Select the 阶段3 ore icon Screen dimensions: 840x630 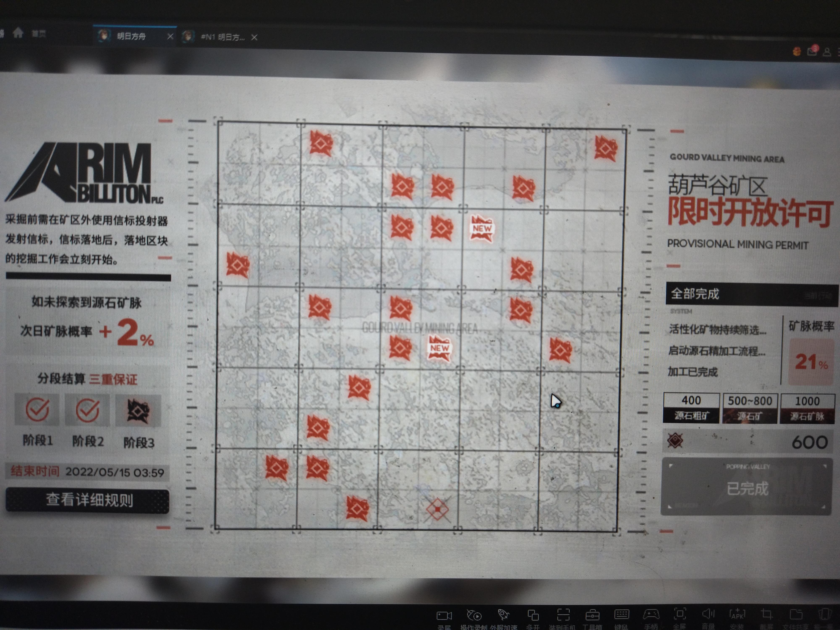(x=138, y=411)
